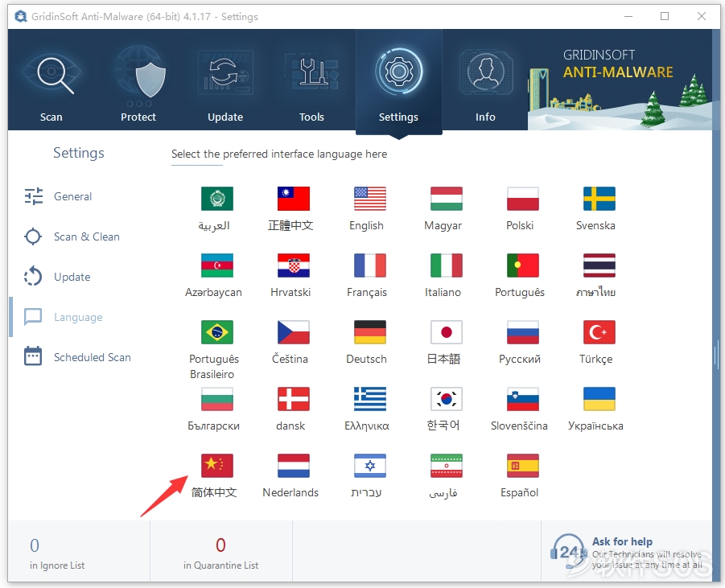The width and height of the screenshot is (725, 588).
Task: Choose the Deutsch flag
Action: tap(370, 332)
